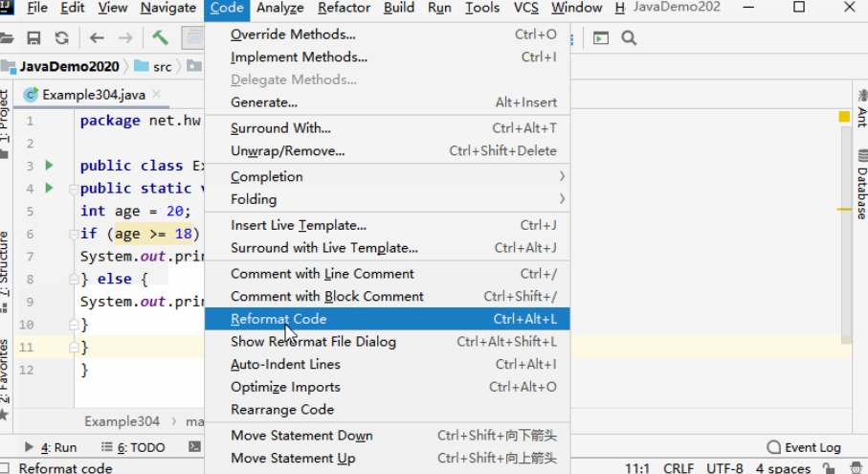The width and height of the screenshot is (868, 474).
Task: Select Move Statement Up entry
Action: pyautogui.click(x=387, y=459)
